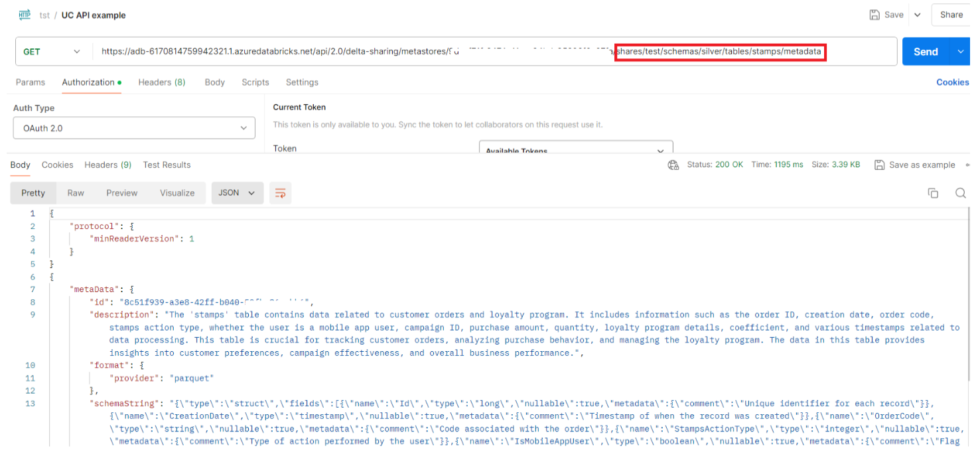Toggle the wrap lines icon

[281, 193]
